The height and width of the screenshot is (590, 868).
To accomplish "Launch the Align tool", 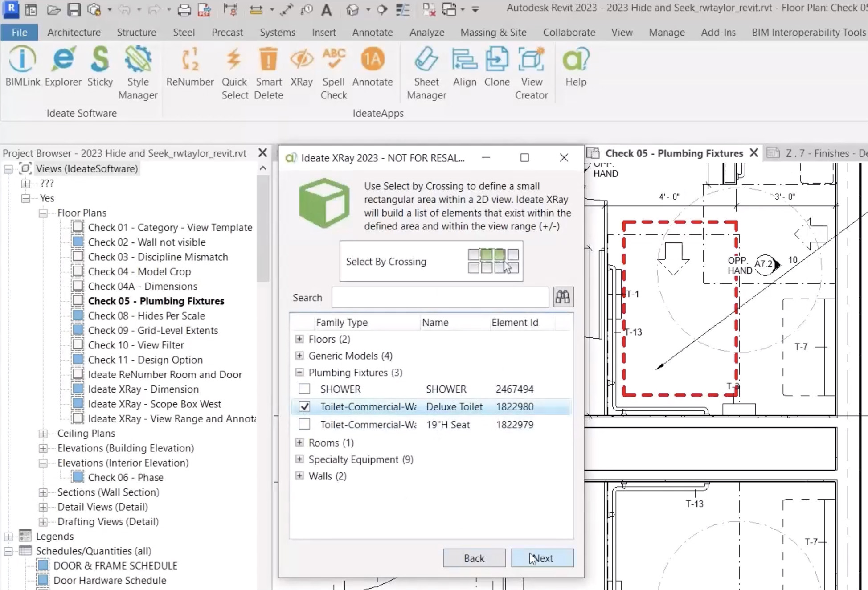I will pyautogui.click(x=464, y=66).
